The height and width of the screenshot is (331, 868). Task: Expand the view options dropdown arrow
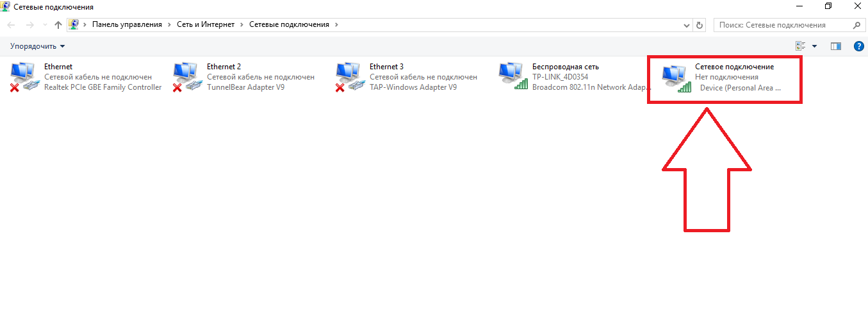pyautogui.click(x=814, y=46)
